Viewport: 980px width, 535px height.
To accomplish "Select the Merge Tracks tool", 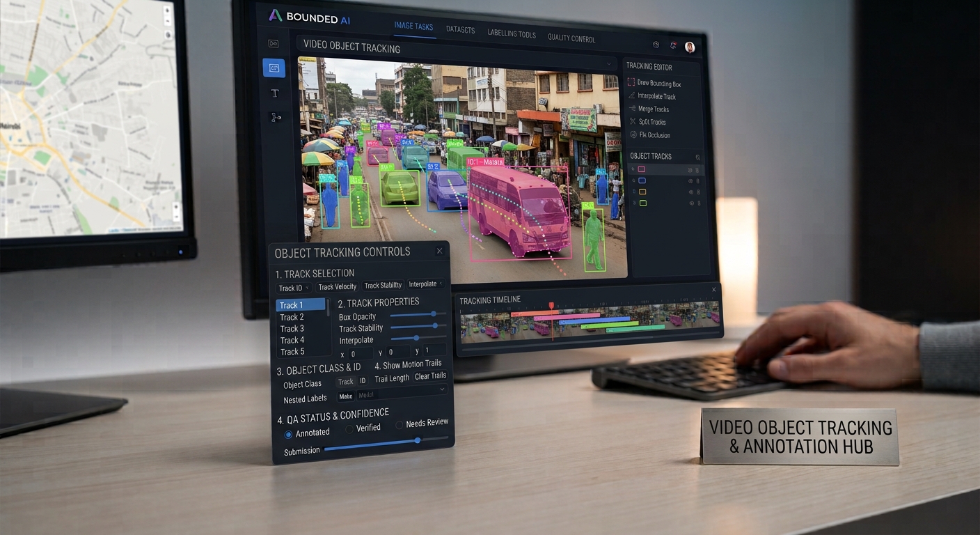I will coord(649,109).
